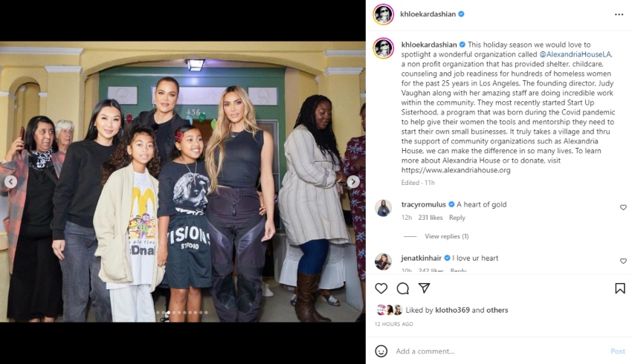
Task: Like tracyromulus comment heart
Action: click(623, 207)
